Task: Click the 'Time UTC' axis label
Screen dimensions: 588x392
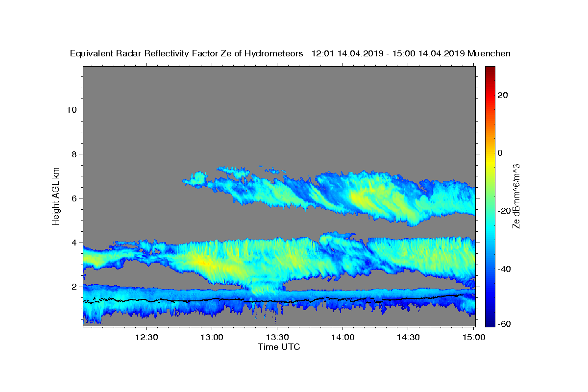Action: click(x=279, y=347)
